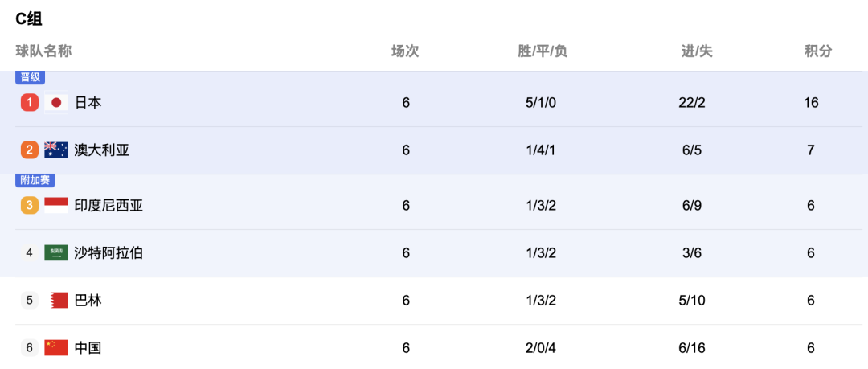Open the 巴林 team name
Image resolution: width=868 pixels, height=369 pixels.
pyautogui.click(x=88, y=301)
